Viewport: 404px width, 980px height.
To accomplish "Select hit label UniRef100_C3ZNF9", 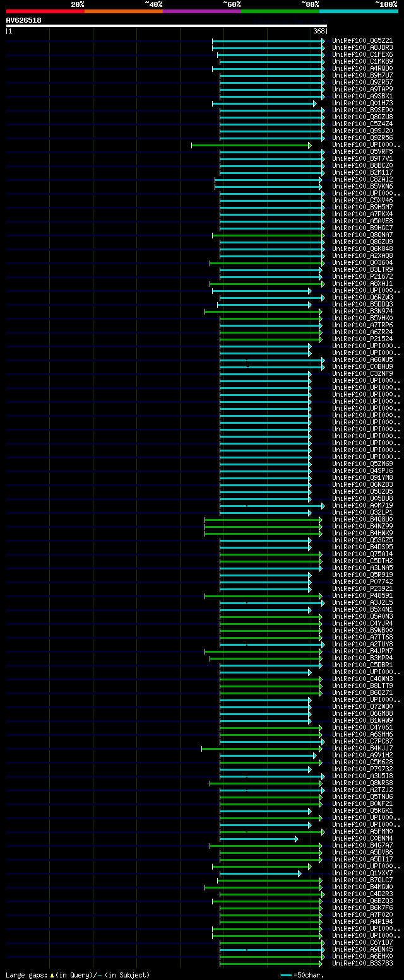I will (362, 373).
